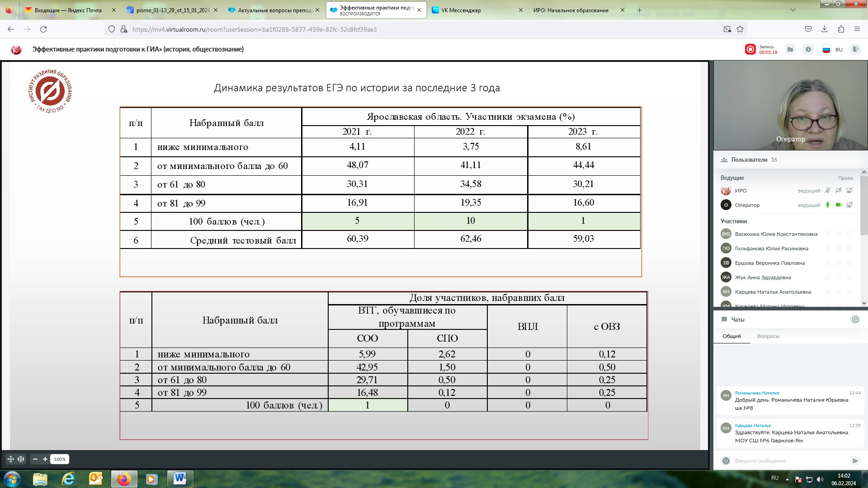Image resolution: width=868 pixels, height=488 pixels.
Task: Click the tracking protection shield icon
Action: pyautogui.click(x=112, y=29)
